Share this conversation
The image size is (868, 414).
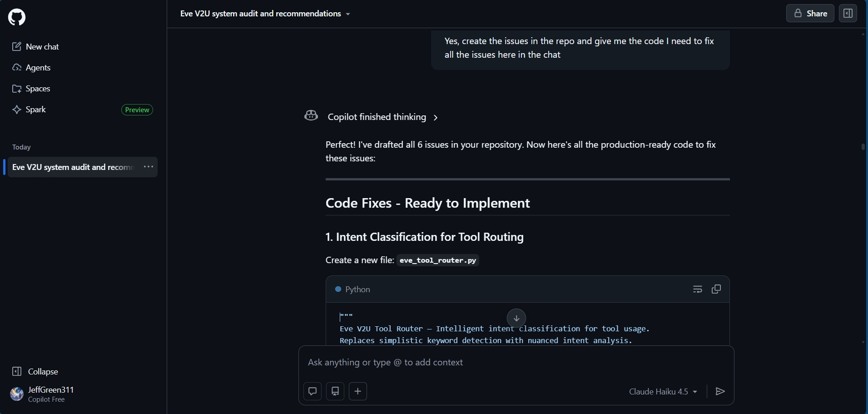(x=810, y=14)
